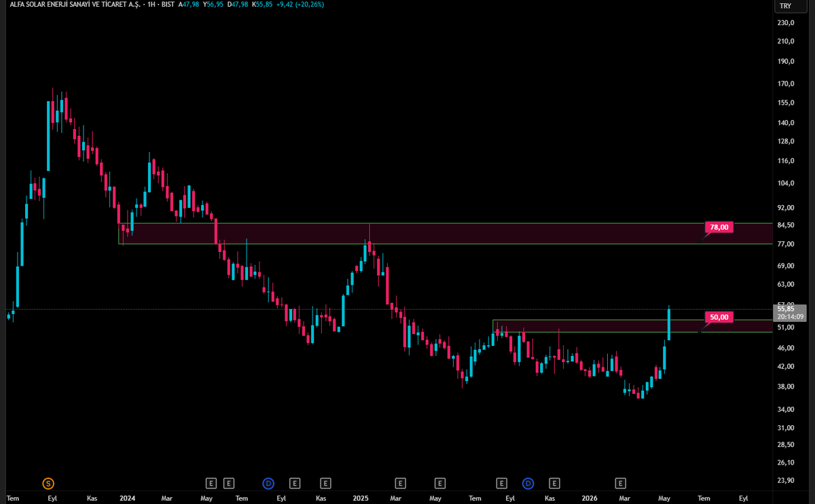Click the blue D dividend marker near Eyl 2025
The width and height of the screenshot is (815, 504).
click(528, 484)
